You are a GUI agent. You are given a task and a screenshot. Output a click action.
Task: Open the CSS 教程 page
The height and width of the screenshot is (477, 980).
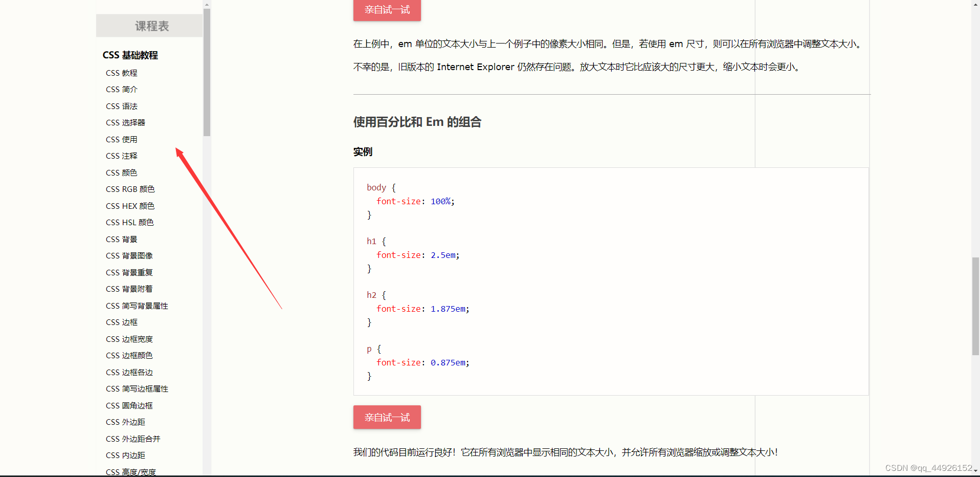click(121, 73)
